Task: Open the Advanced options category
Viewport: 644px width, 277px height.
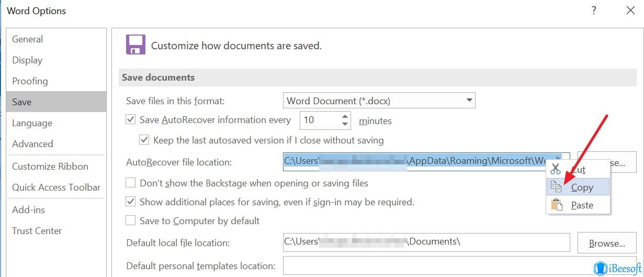Action: pyautogui.click(x=57, y=144)
